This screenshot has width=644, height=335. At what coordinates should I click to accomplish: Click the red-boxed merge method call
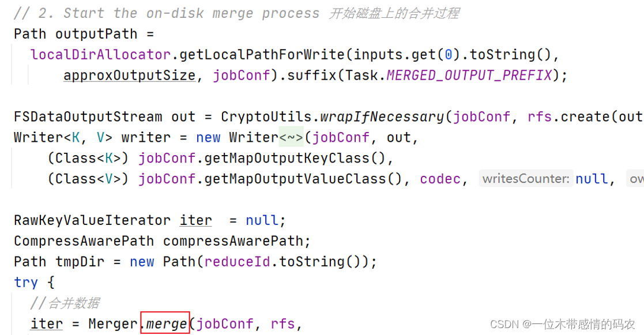coord(165,324)
